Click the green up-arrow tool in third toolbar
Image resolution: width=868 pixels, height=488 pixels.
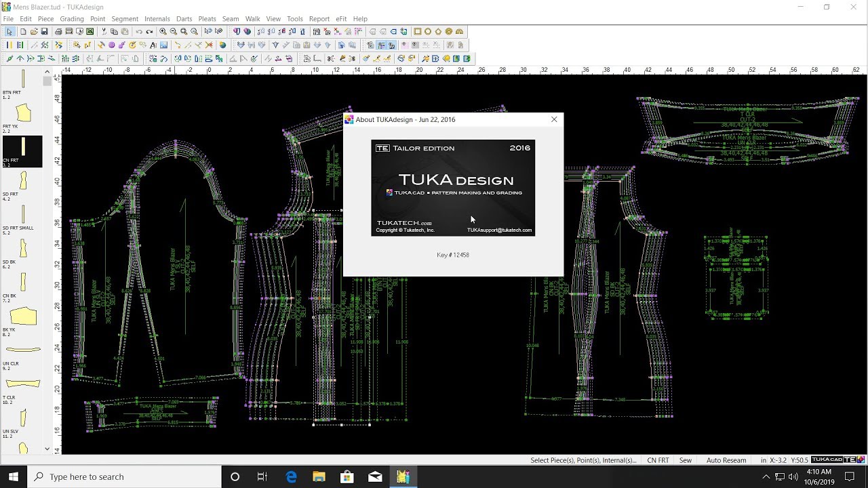20,58
